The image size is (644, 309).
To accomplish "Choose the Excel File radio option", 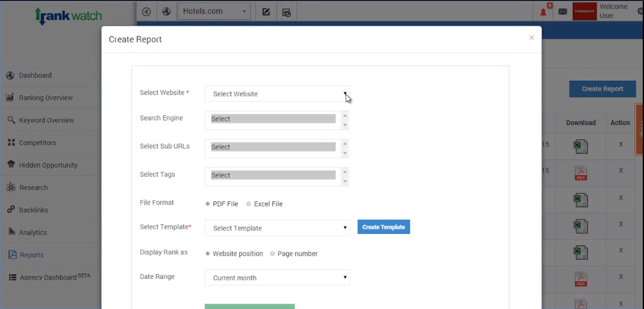I will [x=249, y=204].
